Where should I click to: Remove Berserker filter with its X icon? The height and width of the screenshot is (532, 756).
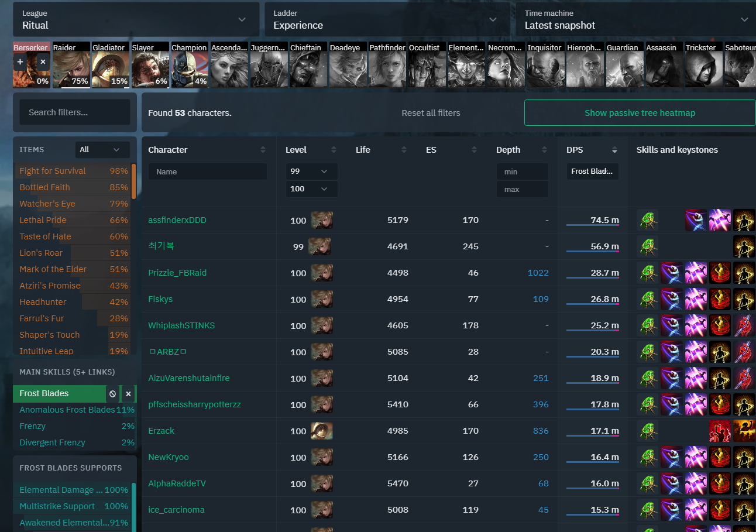click(x=43, y=61)
